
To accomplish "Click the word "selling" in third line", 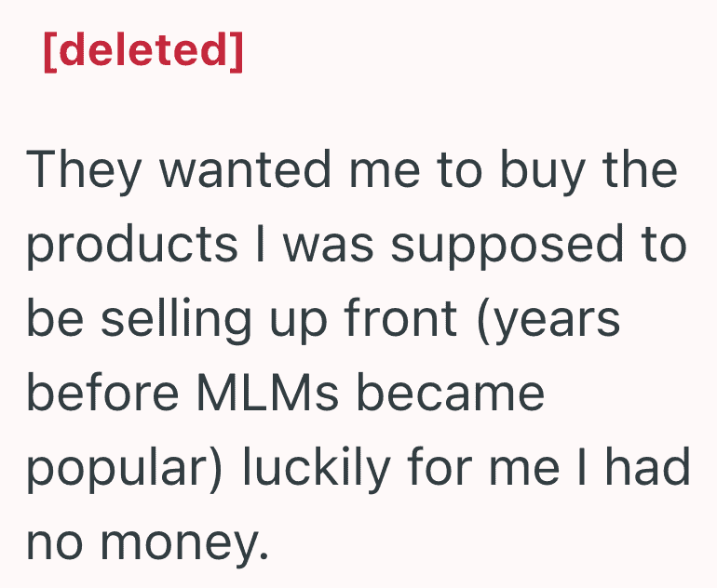I will 176,320.
